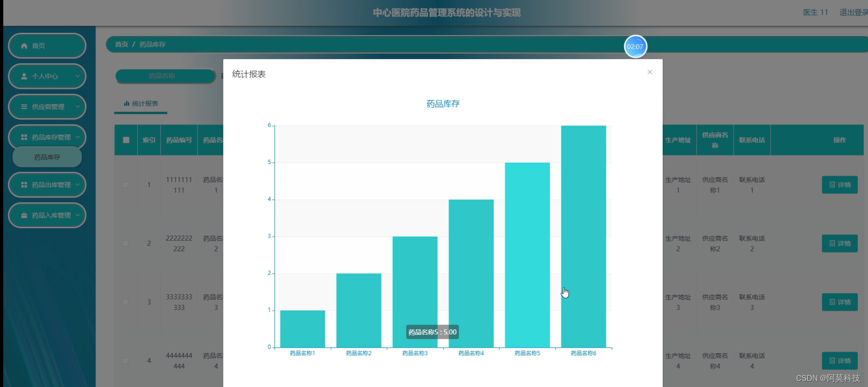This screenshot has width=868, height=387.
Task: Click the 药品库存 chart title
Action: [x=443, y=104]
